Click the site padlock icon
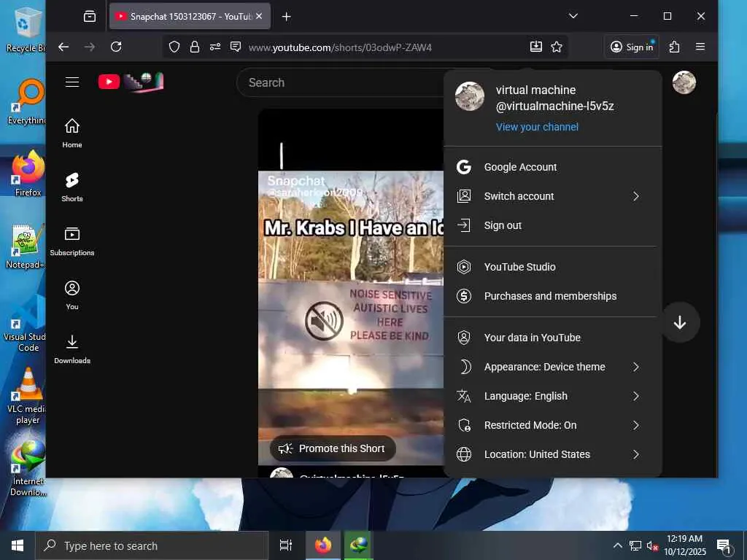 (194, 47)
